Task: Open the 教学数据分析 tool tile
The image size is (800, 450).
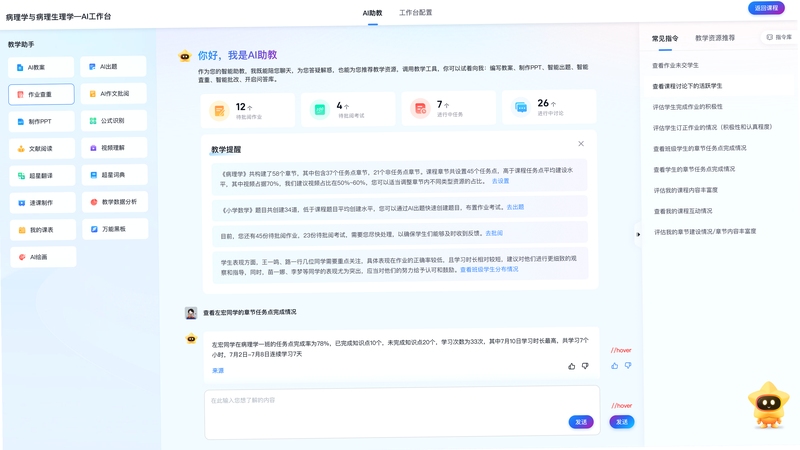Action: [x=115, y=202]
